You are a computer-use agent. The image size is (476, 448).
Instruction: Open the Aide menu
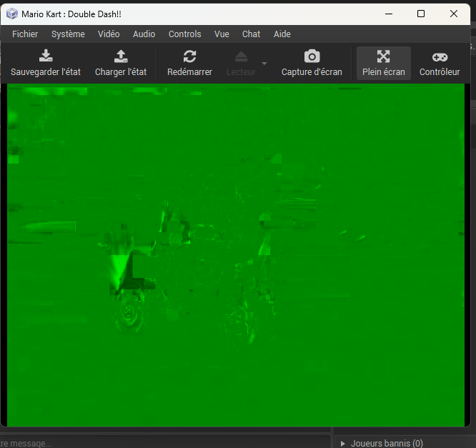(282, 34)
